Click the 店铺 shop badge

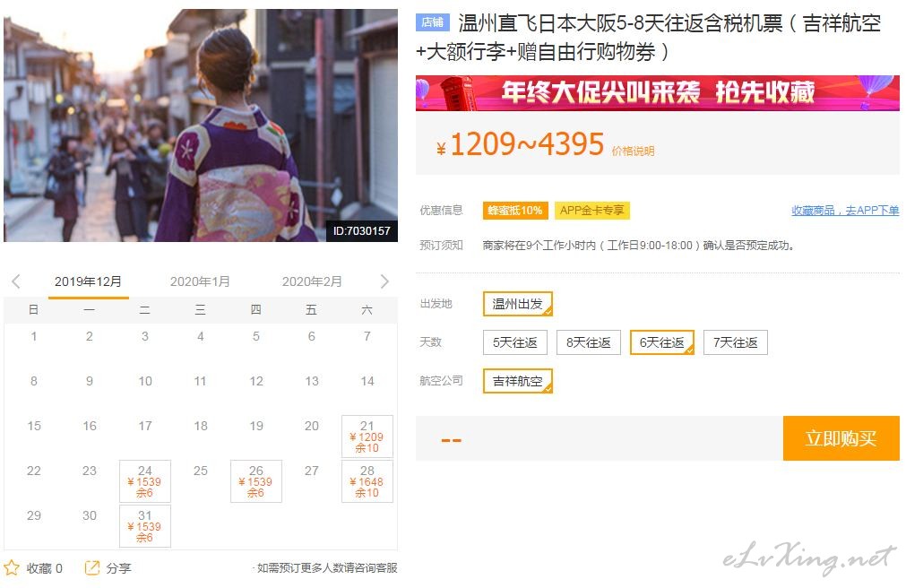click(x=432, y=22)
